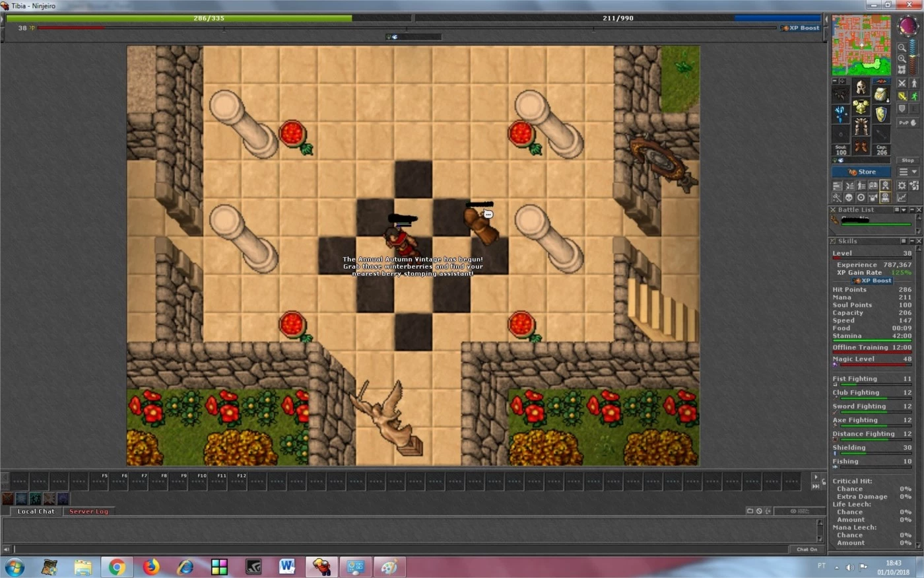924x578 pixels.
Task: Switch to Local Chat tab
Action: [36, 511]
